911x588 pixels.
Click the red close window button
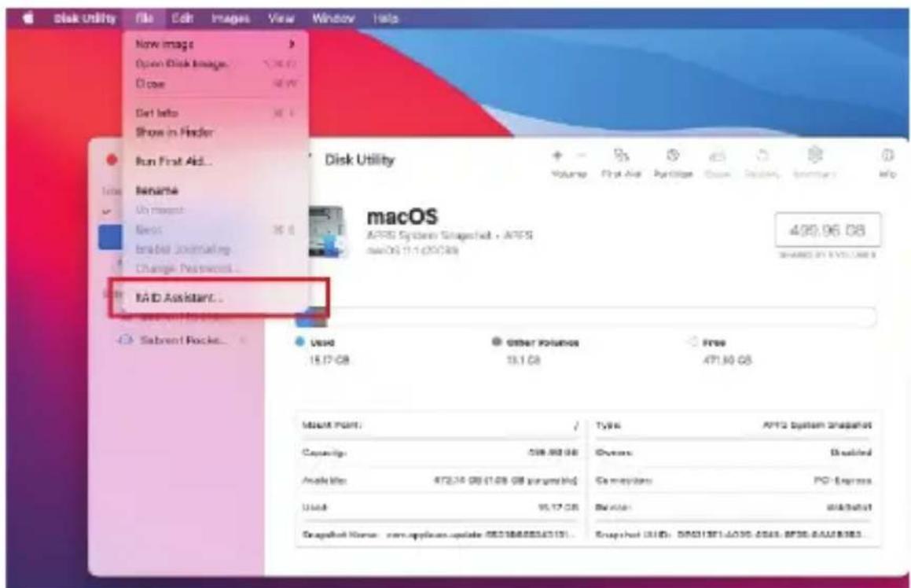pyautogui.click(x=112, y=160)
